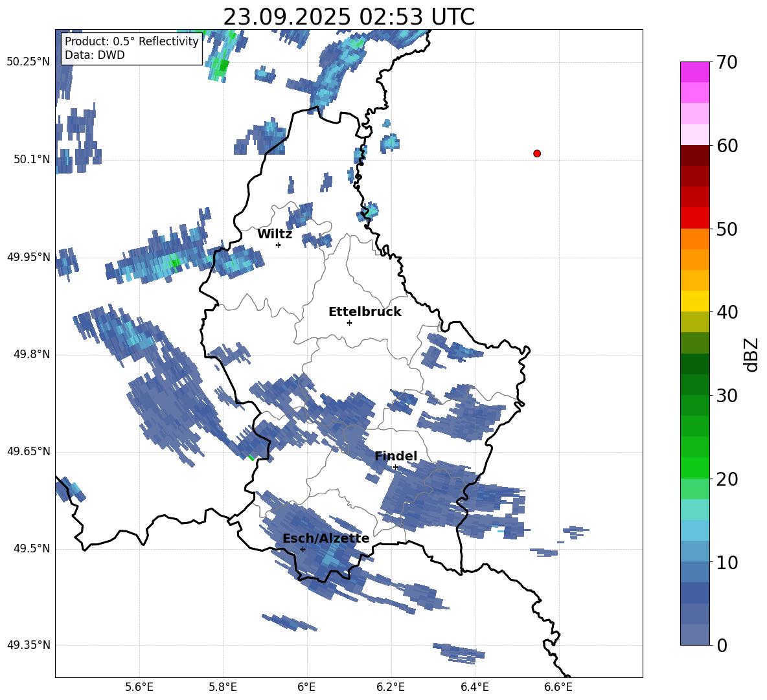Click the 49.8°N latitude label
The width and height of the screenshot is (767, 700).
click(x=32, y=354)
